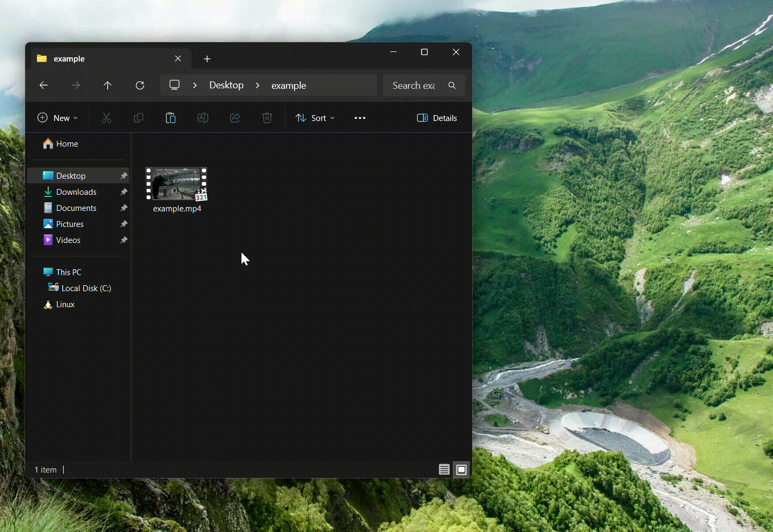The image size is (773, 532).
Task: Open the Sort dropdown menu
Action: [315, 118]
